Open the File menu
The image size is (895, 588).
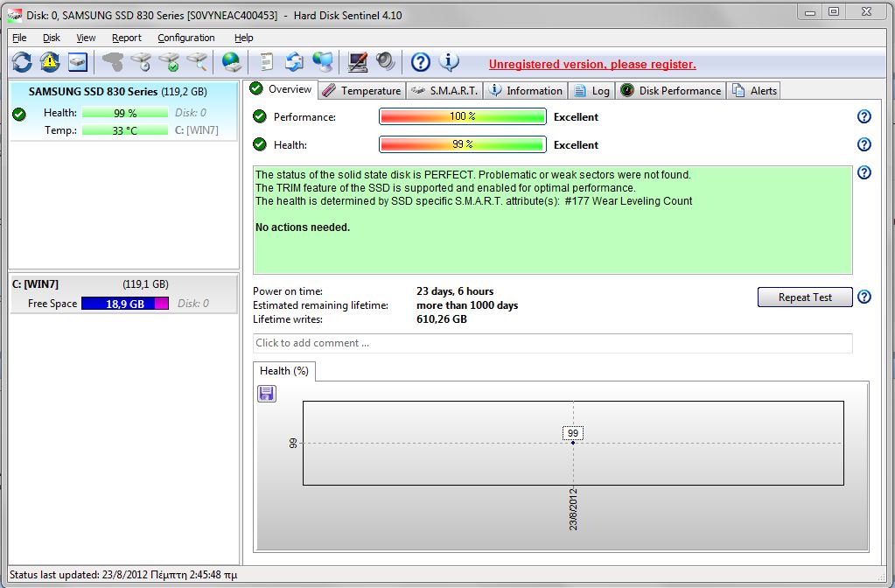(x=19, y=38)
